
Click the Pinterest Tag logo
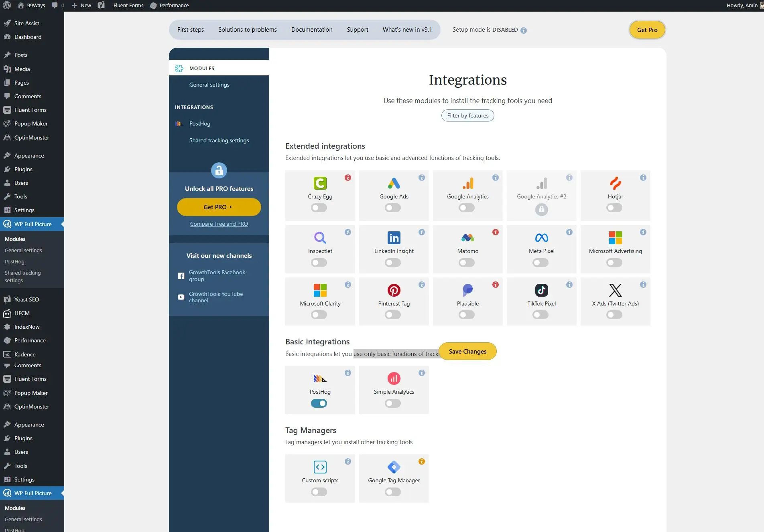click(x=394, y=290)
